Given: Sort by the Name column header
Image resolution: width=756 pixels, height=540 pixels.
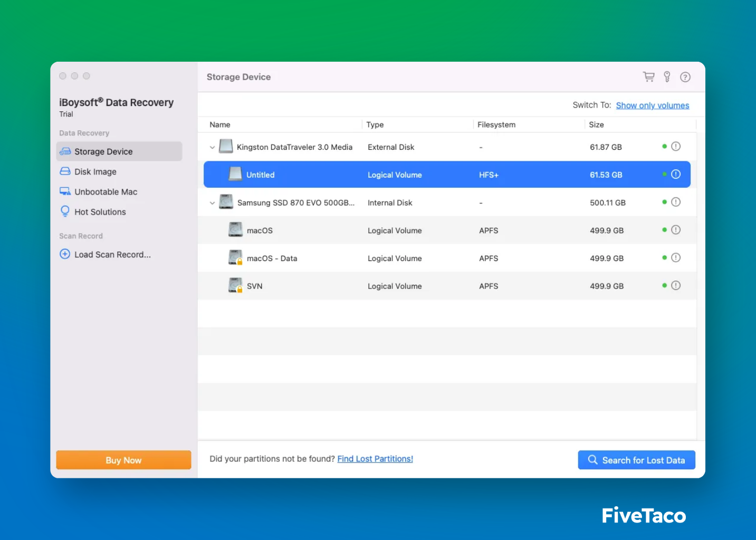Looking at the screenshot, I should click(220, 124).
